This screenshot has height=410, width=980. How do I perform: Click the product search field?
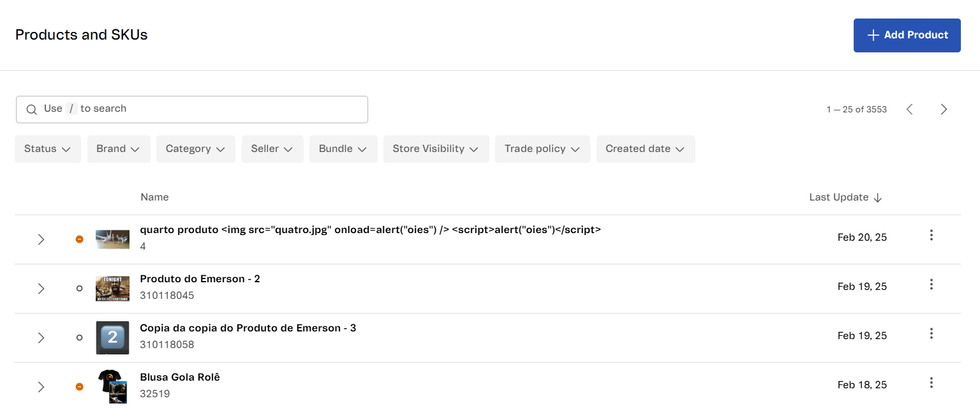point(191,109)
